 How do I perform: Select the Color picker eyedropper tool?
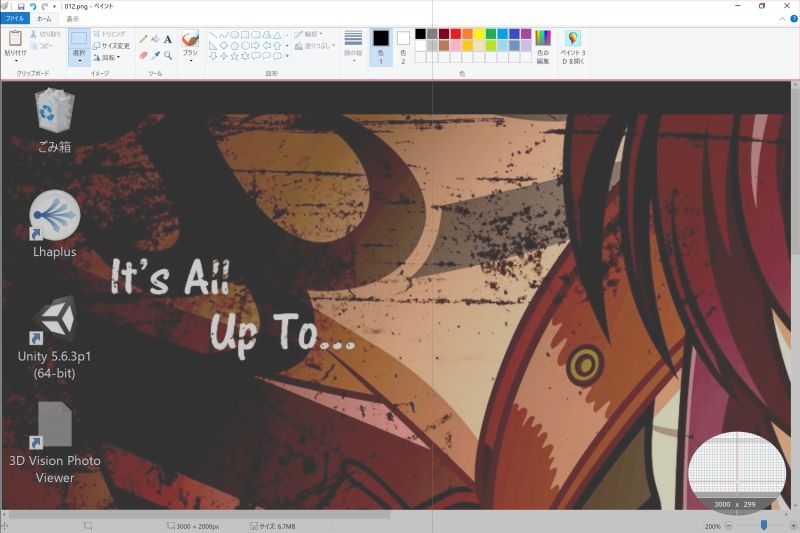click(x=155, y=55)
